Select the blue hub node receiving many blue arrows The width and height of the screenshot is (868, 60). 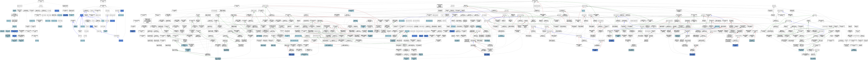[81, 15]
